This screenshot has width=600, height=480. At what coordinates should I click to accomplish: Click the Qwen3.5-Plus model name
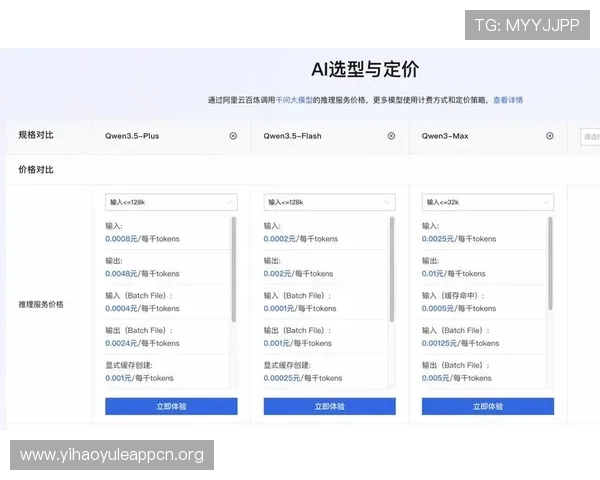132,136
